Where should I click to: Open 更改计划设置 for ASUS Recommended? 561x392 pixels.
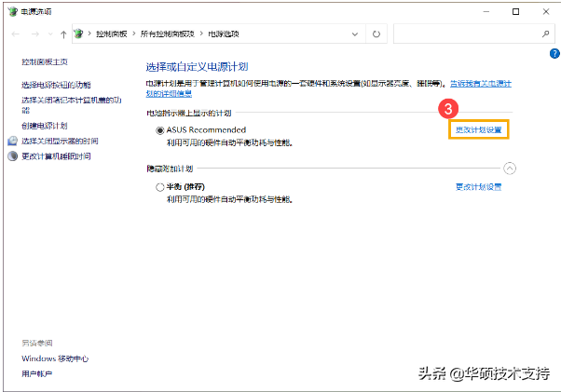coord(478,129)
